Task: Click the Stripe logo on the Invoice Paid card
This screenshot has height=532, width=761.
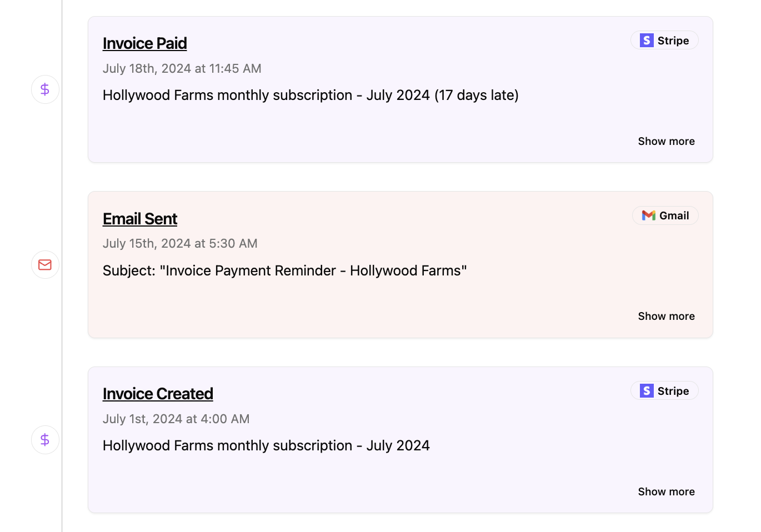Action: point(647,40)
